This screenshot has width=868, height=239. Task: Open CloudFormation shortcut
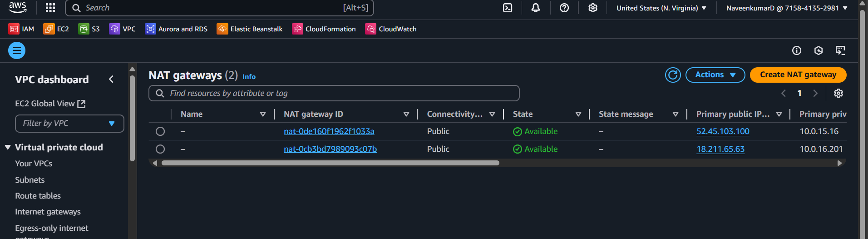[324, 29]
